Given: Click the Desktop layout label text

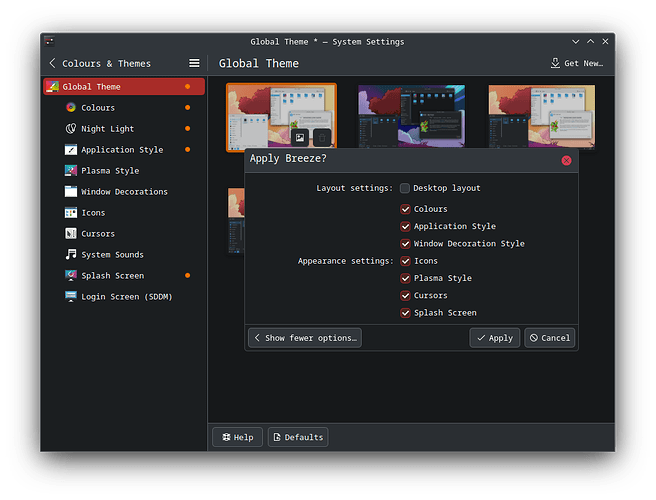Looking at the screenshot, I should coord(447,188).
